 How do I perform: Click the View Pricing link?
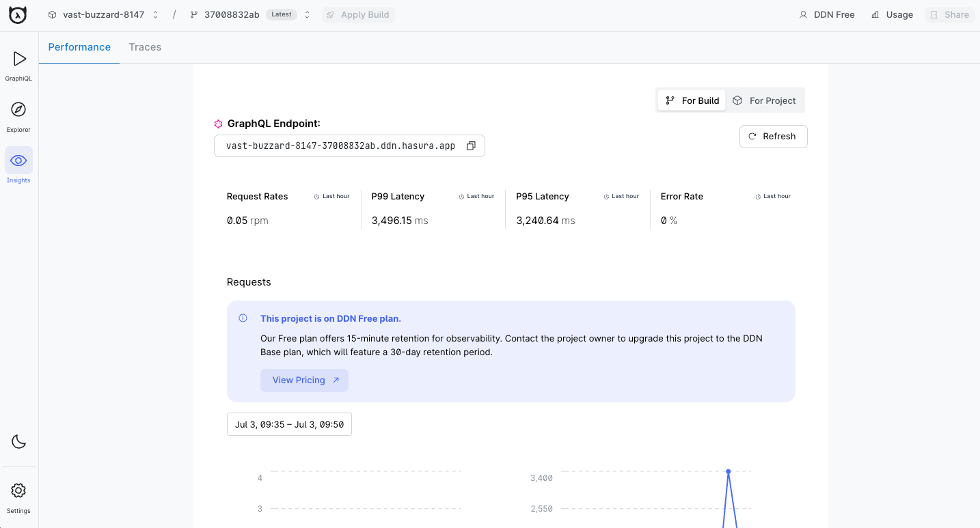coord(305,380)
